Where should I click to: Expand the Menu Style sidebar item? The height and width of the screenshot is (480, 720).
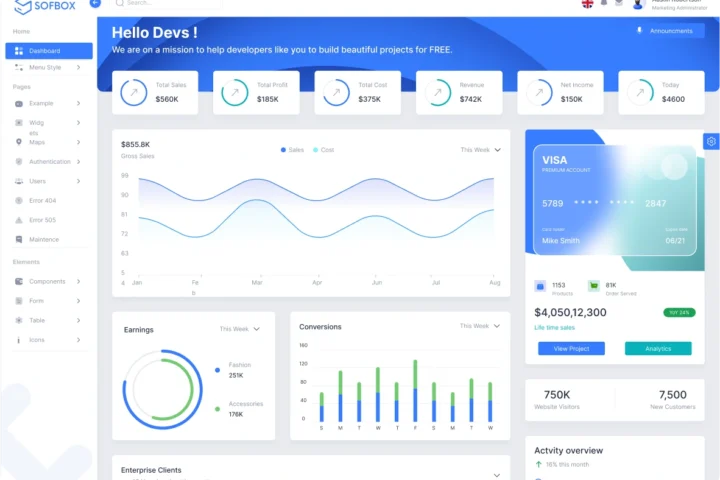pyautogui.click(x=48, y=68)
